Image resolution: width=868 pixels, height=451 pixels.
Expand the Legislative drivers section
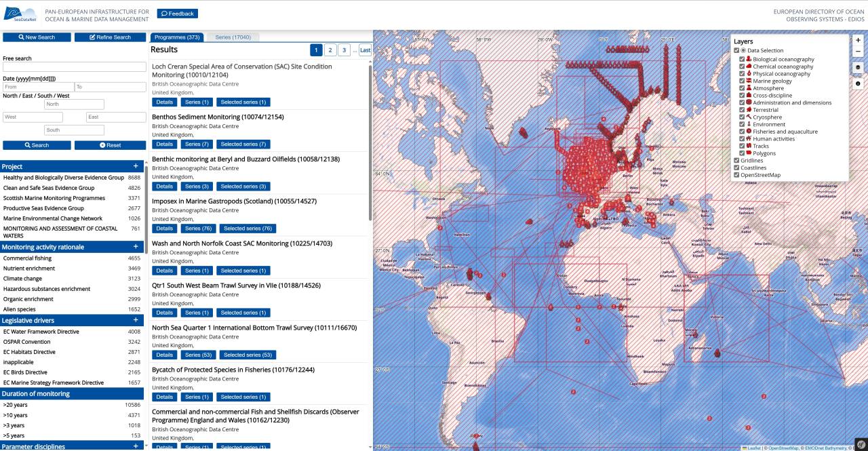136,320
